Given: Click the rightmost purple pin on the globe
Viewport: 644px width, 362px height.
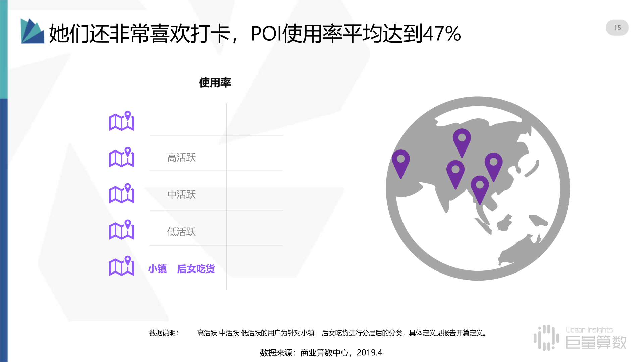Looking at the screenshot, I should (494, 167).
